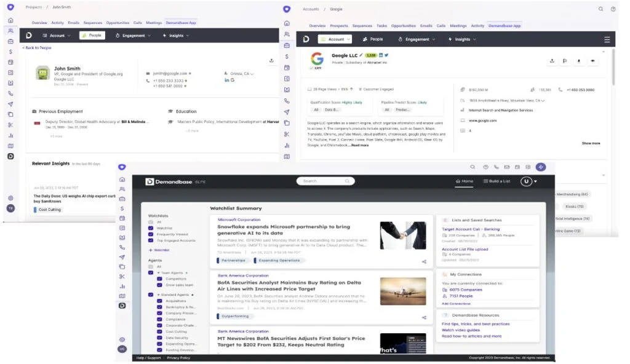
Task: Click into Demandbase Elite search field
Action: point(325,181)
